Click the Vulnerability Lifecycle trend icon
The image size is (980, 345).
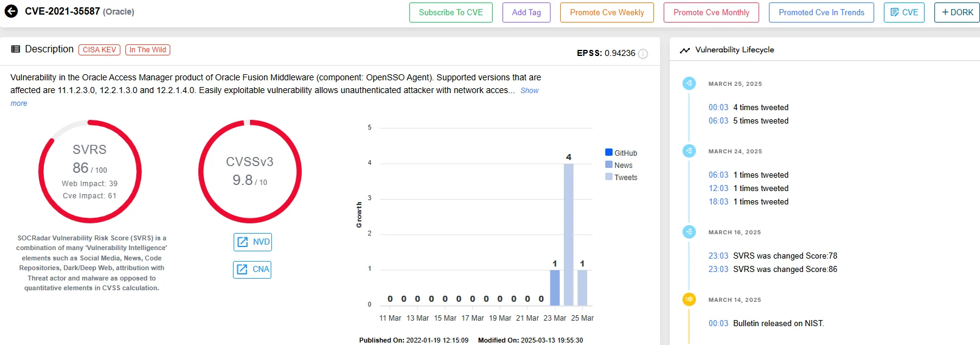[685, 50]
